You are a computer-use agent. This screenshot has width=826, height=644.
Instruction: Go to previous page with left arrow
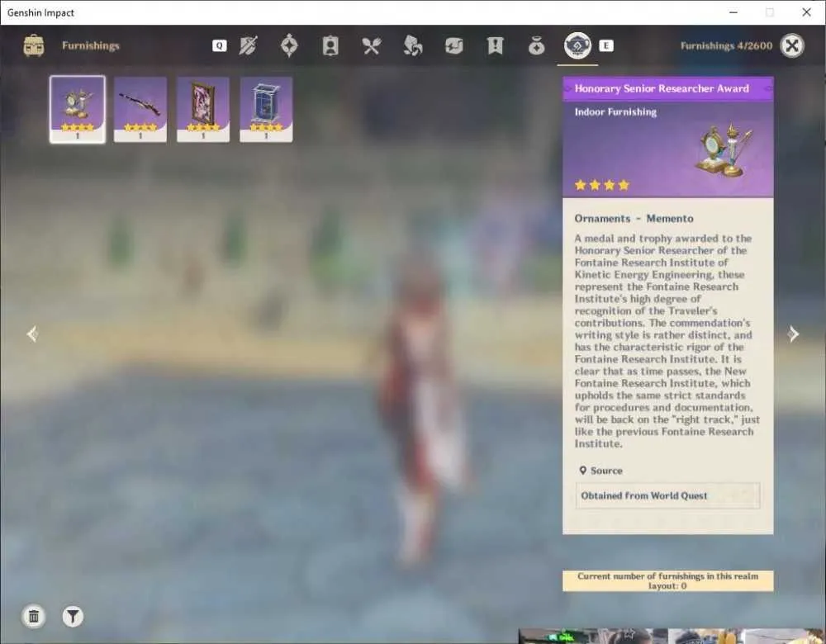pyautogui.click(x=32, y=334)
